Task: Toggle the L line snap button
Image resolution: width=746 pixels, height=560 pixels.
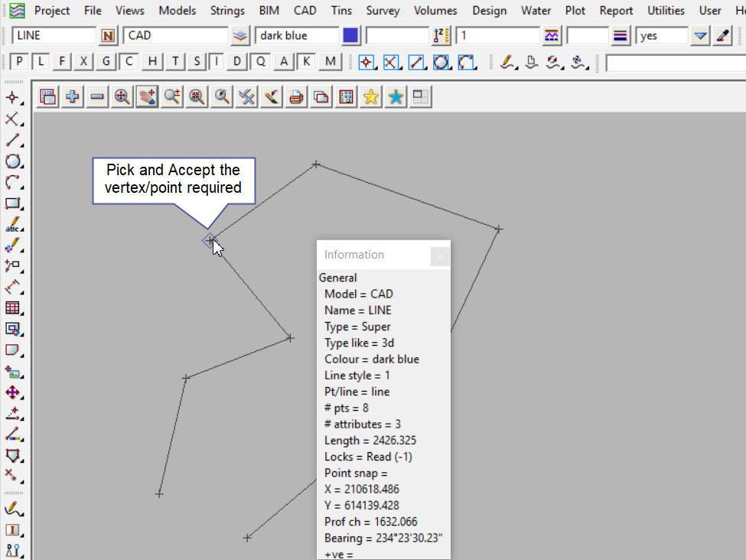Action: (x=41, y=62)
